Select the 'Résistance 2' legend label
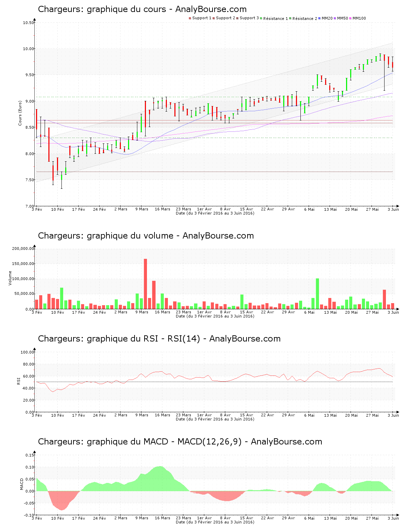The width and height of the screenshot is (412, 532). click(305, 19)
